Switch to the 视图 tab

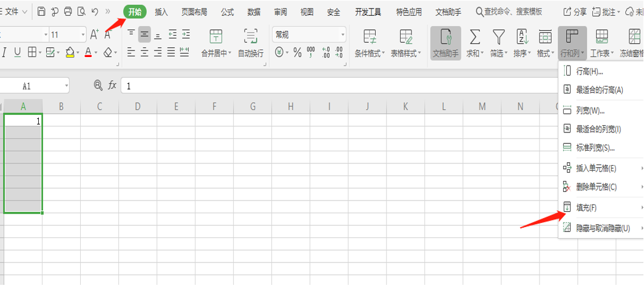point(307,12)
